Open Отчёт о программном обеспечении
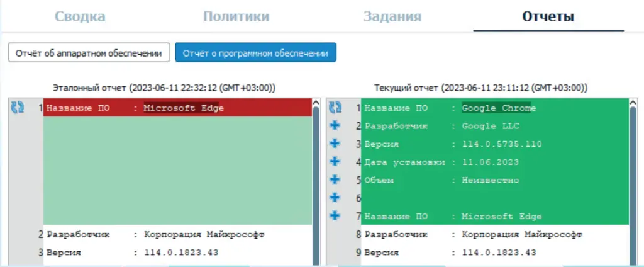Screen dimensions: 644x267 [x=255, y=53]
